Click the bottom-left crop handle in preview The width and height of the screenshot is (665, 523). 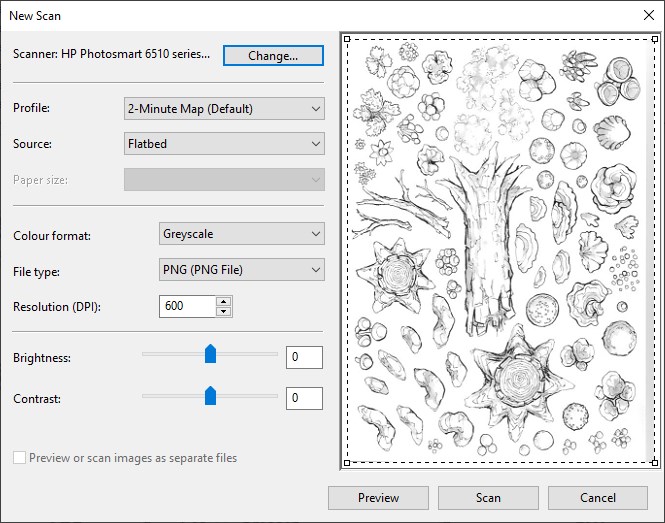click(347, 463)
